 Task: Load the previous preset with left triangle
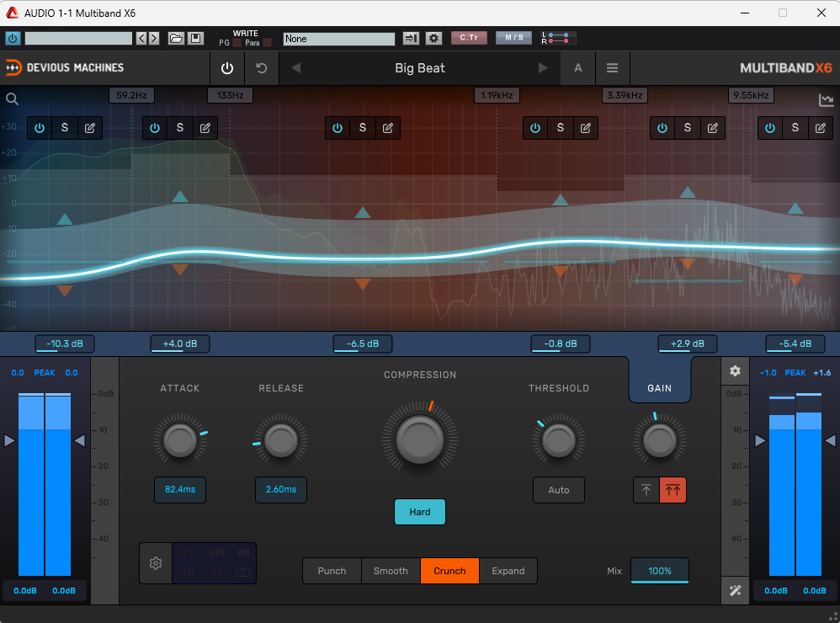(296, 68)
